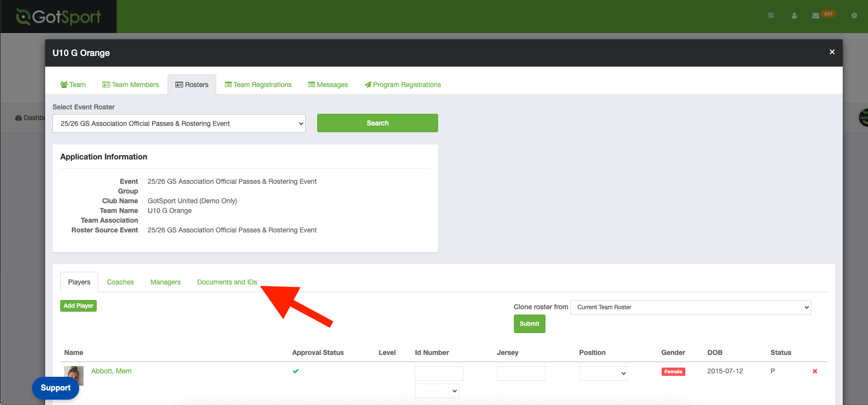The image size is (868, 405).
Task: Click the green Search button
Action: [x=377, y=123]
